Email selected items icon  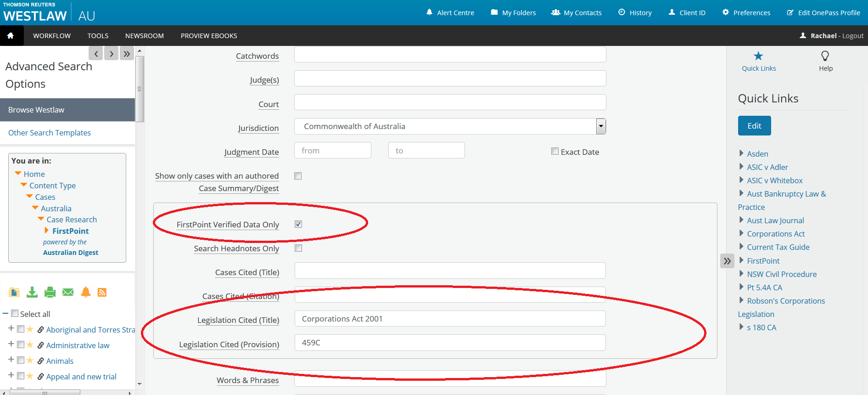(x=68, y=292)
